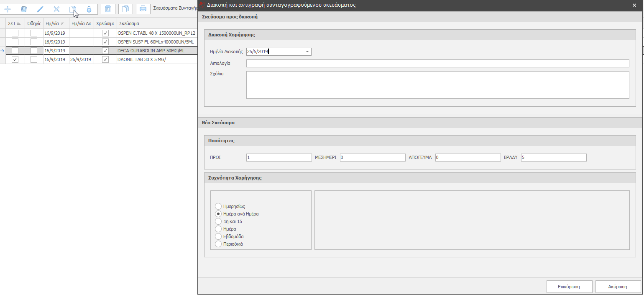Click the Αιτιολογία text field
Screen dimensions: 644x295
[437, 63]
